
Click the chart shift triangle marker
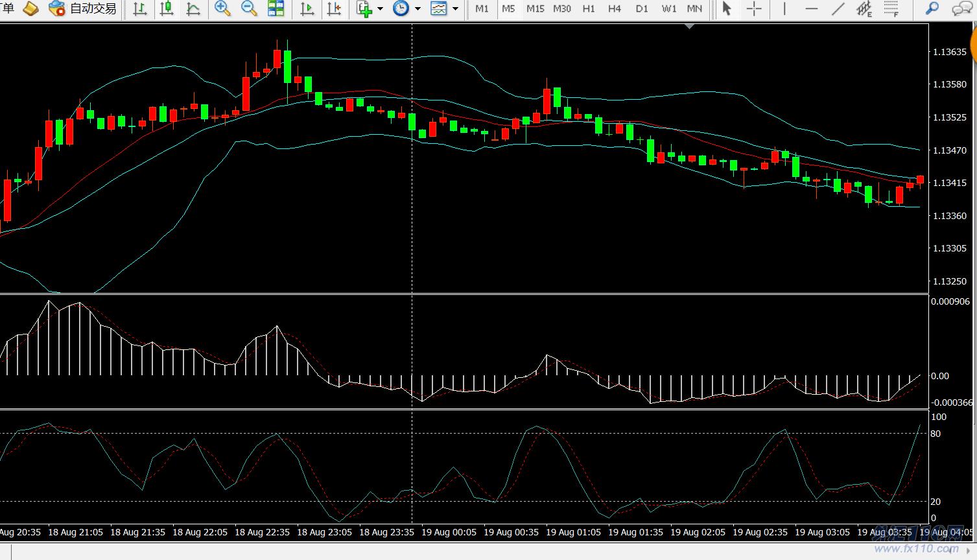point(689,27)
